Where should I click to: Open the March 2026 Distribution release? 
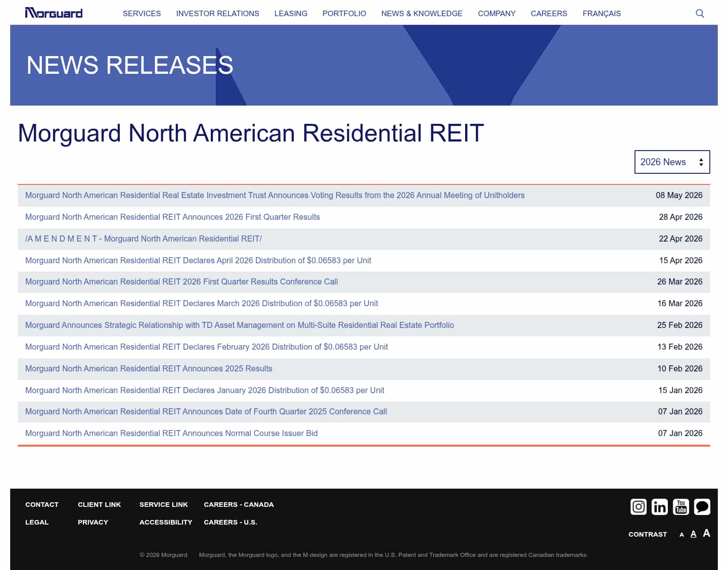[x=202, y=303]
